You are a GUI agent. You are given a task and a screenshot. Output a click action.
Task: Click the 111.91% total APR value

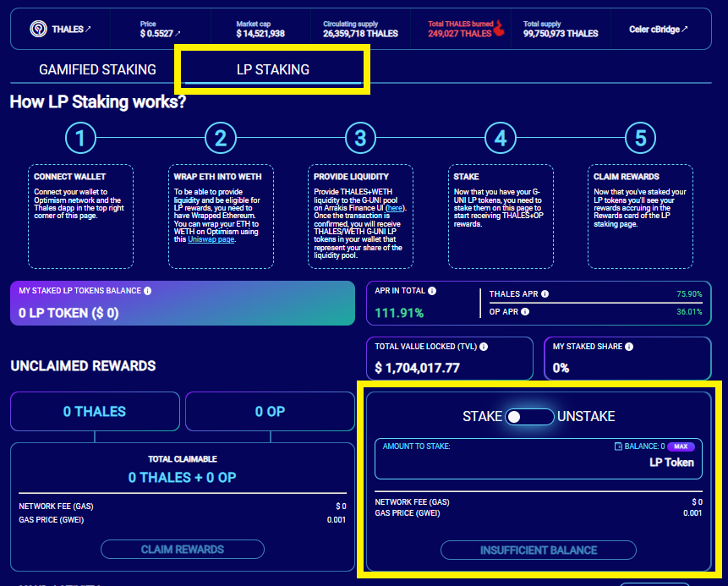pos(399,313)
